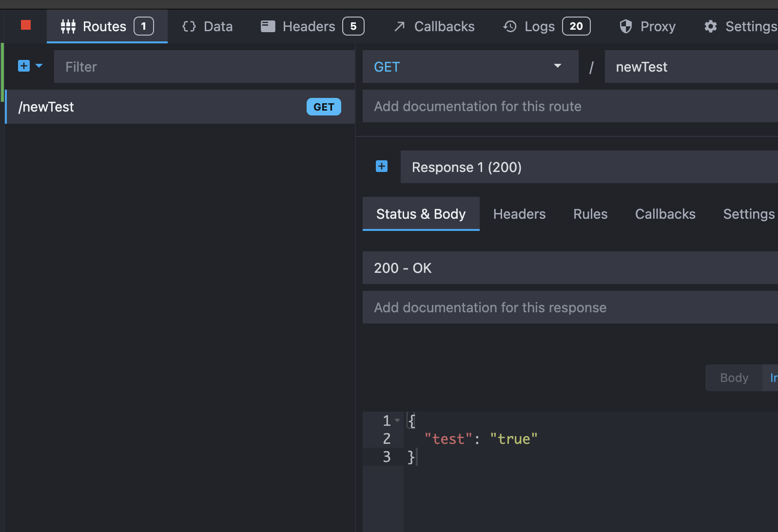Click the "test" key in editor
This screenshot has height=532, width=778.
448,439
